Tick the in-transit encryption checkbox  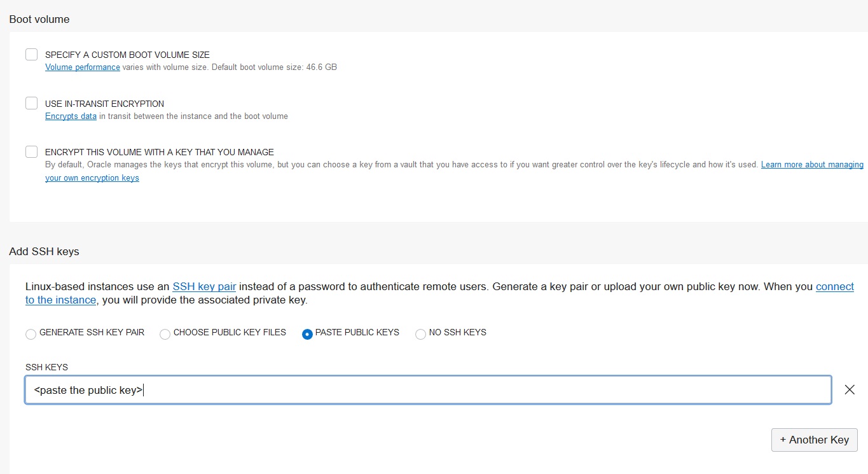coord(31,103)
